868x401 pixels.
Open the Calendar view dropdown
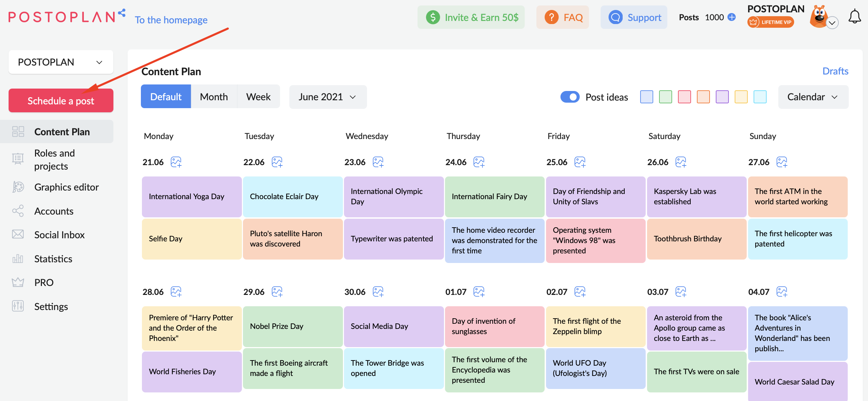813,97
